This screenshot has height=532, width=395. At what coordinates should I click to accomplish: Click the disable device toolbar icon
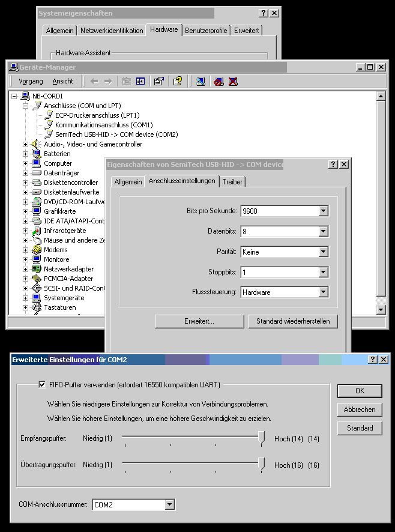tap(219, 81)
